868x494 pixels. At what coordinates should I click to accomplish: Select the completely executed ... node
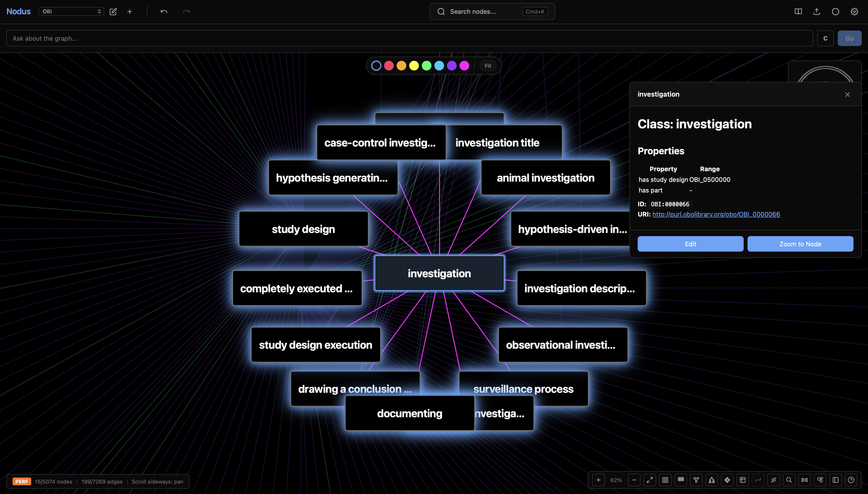[297, 288]
